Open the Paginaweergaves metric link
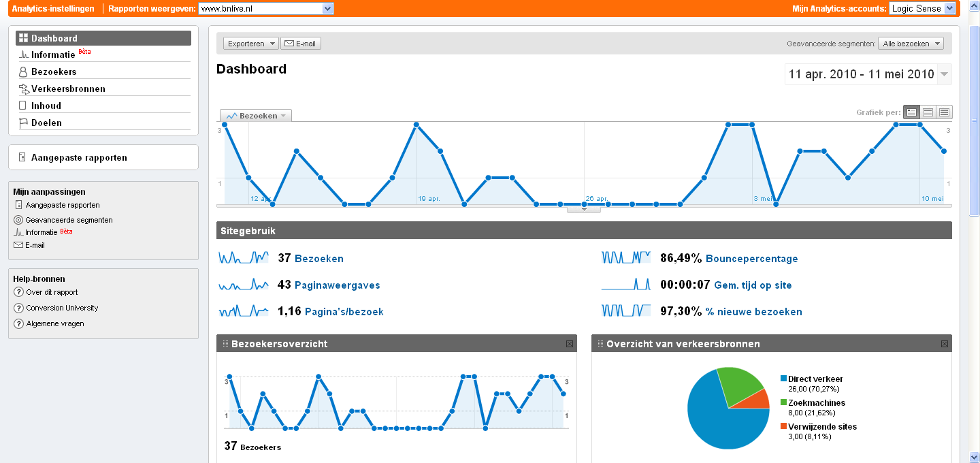Image resolution: width=980 pixels, height=463 pixels. pos(338,285)
